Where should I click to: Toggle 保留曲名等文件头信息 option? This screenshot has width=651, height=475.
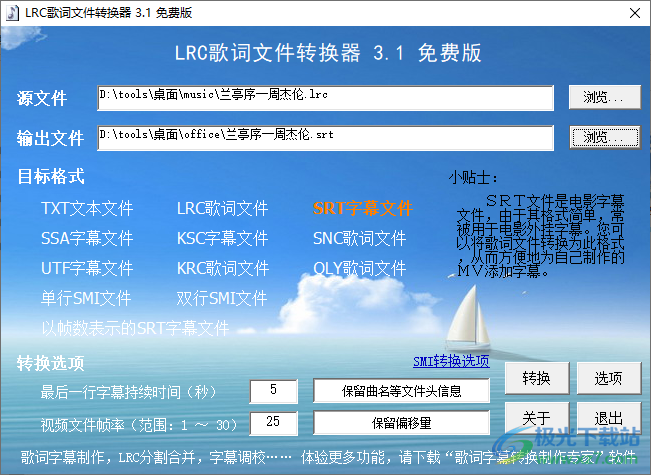tap(401, 390)
